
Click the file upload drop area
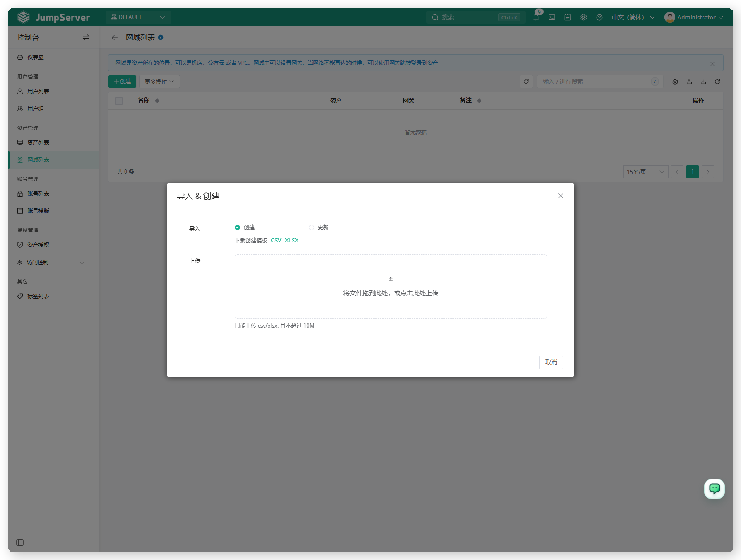(x=390, y=286)
